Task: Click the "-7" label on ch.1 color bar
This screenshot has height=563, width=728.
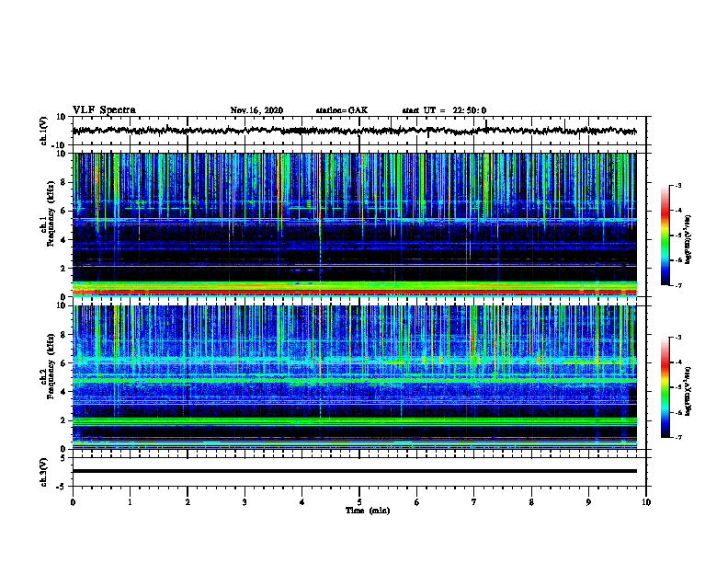Action: point(678,285)
